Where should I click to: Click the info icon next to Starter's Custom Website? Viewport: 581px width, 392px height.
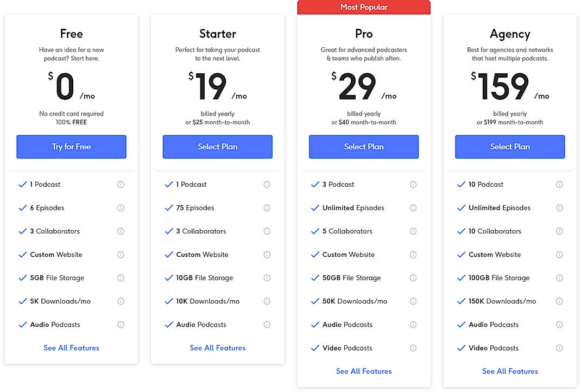pos(267,254)
